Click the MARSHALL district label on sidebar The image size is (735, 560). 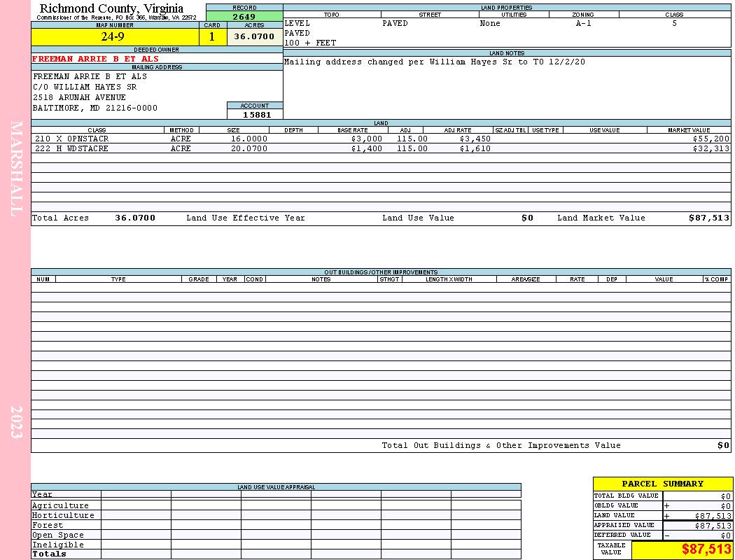click(16, 169)
